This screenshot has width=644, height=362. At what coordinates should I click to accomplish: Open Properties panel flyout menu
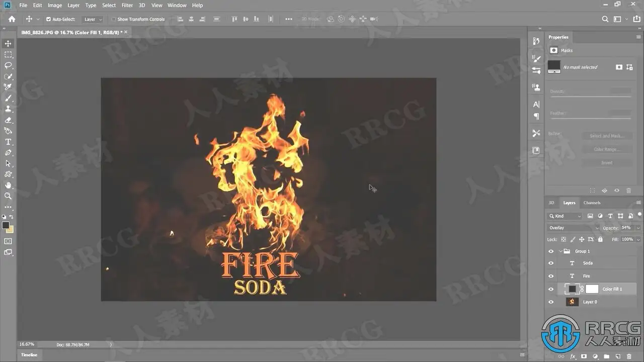(638, 37)
